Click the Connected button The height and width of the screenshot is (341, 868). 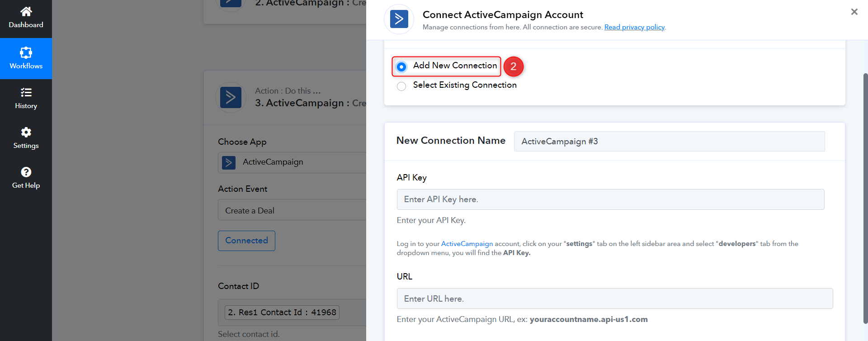coord(247,241)
